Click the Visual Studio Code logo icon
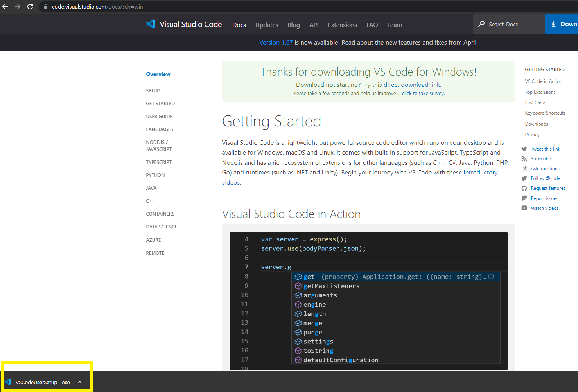This screenshot has height=392, width=578. coord(151,24)
